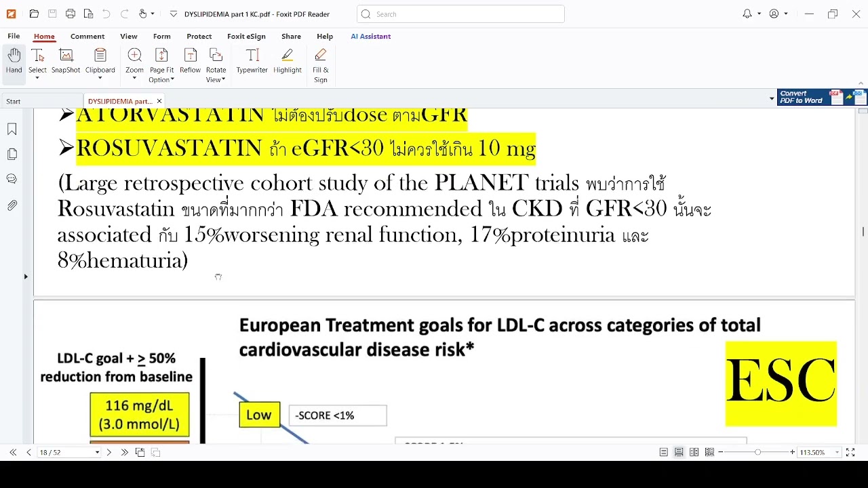Expand the document tabs list arrow
868x488 pixels.
[x=772, y=99]
